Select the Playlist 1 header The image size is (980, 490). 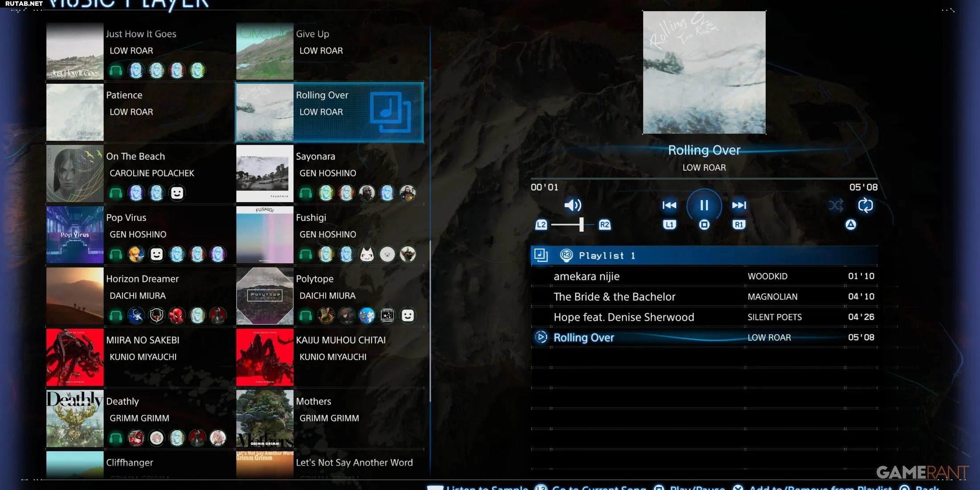704,256
